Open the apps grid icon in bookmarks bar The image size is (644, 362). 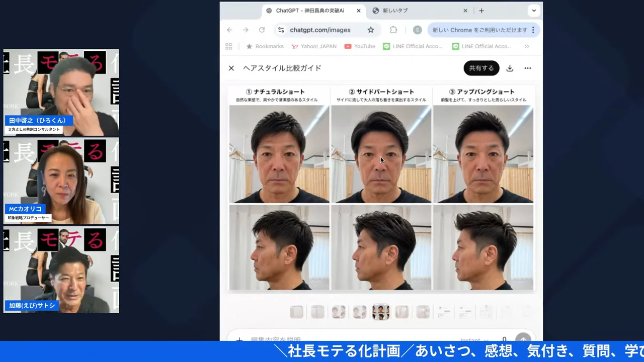coord(229,46)
